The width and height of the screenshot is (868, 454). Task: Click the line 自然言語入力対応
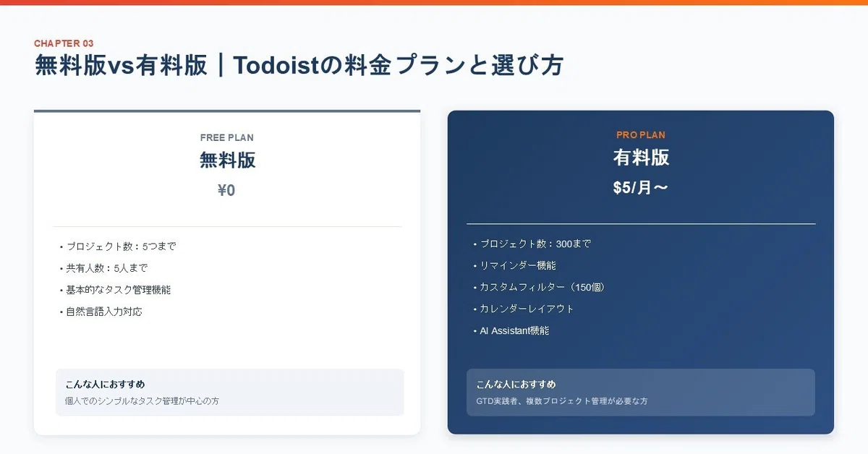click(x=103, y=312)
